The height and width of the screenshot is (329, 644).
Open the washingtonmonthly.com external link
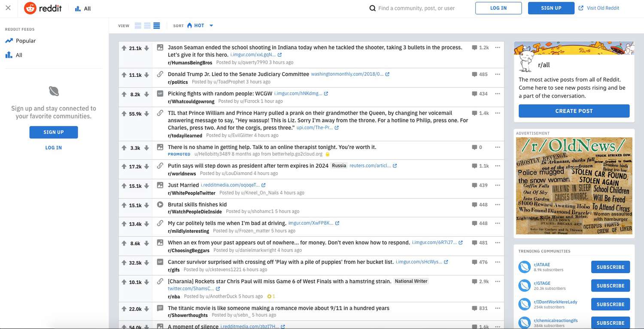coord(350,74)
